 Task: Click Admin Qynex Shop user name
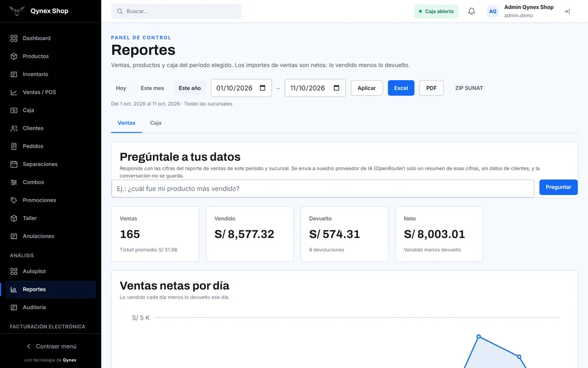(529, 7)
